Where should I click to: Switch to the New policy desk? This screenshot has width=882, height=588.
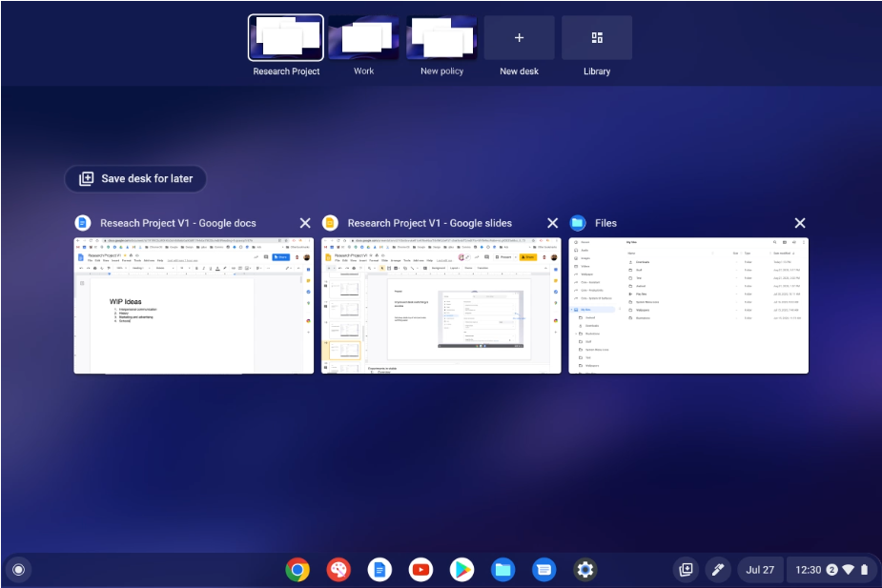pos(441,38)
